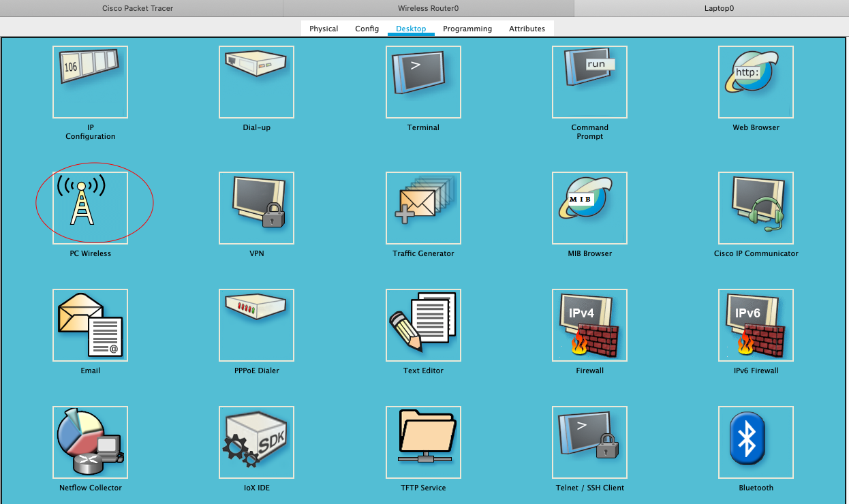Click the "PPPoE Dialer" label

[x=256, y=371]
